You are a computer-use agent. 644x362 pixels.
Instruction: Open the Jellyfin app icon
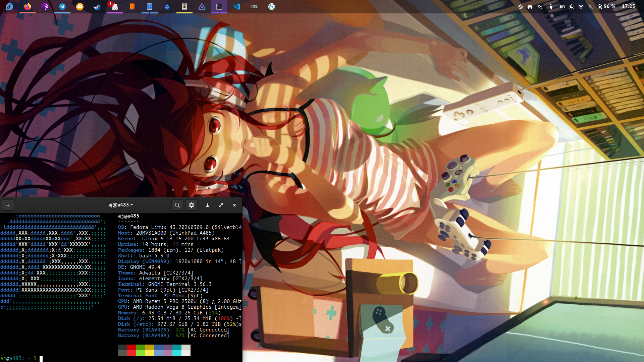click(202, 6)
